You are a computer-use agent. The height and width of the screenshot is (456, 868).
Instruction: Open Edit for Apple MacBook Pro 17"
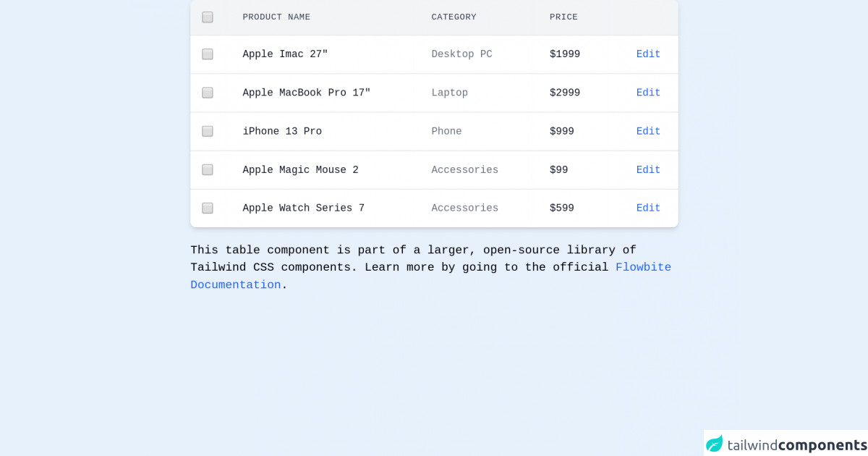coord(648,93)
